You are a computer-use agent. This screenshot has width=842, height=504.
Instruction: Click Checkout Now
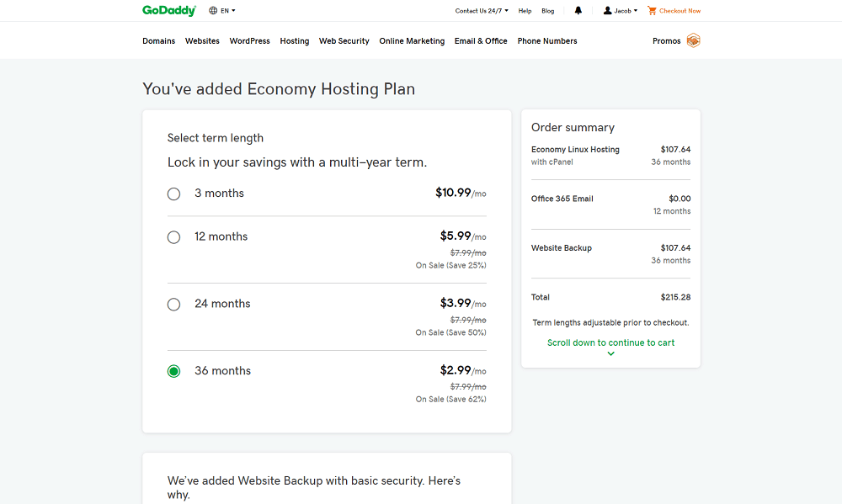(679, 11)
